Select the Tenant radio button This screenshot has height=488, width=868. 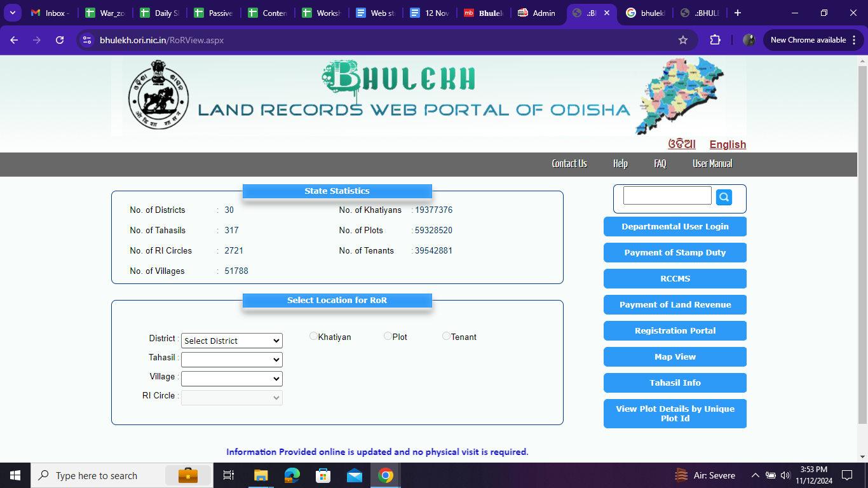446,336
